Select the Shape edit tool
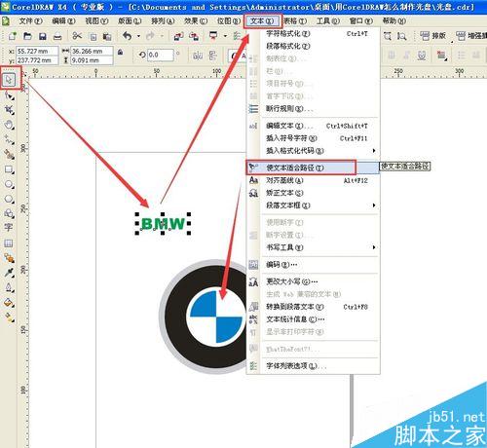This screenshot has height=448, width=487. [9, 95]
